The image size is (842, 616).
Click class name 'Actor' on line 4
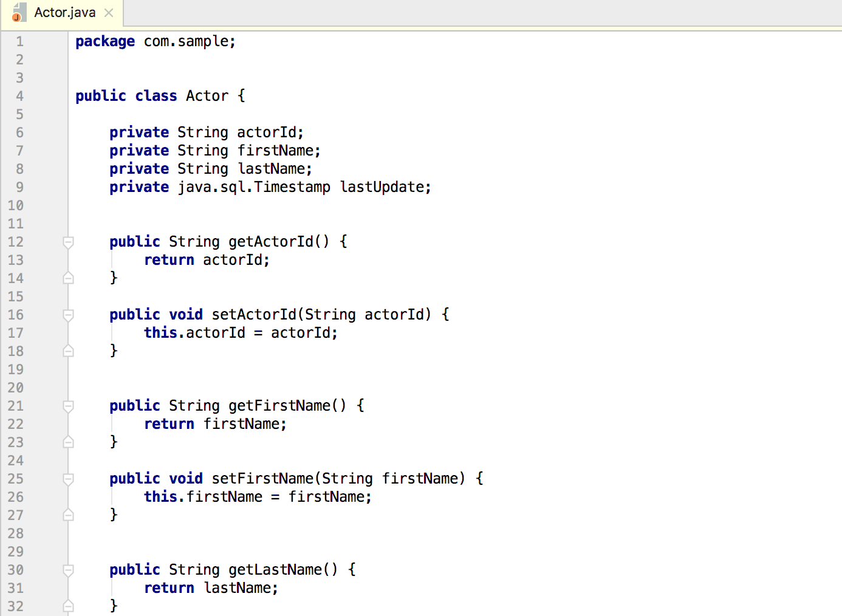tap(207, 96)
